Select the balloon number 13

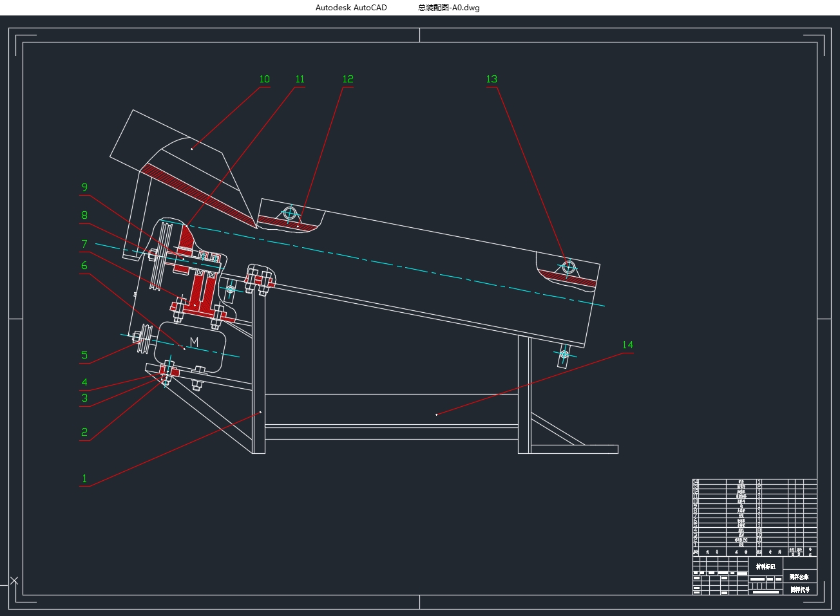(x=492, y=79)
